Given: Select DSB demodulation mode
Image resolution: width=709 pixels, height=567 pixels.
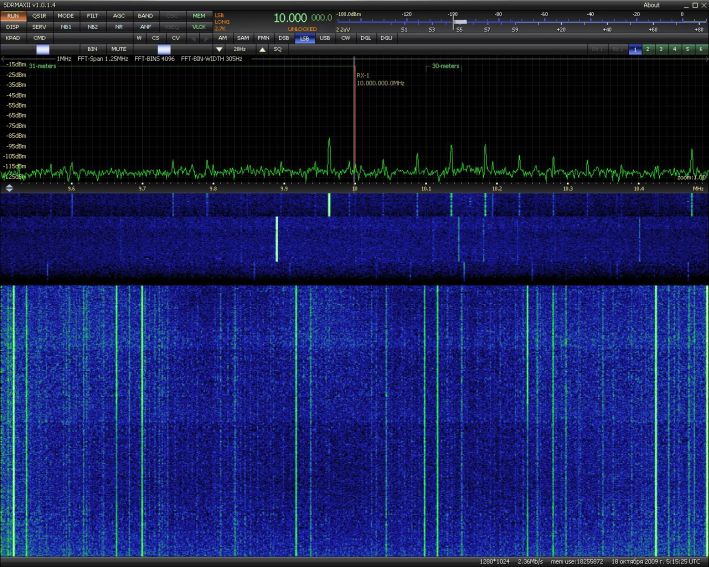Looking at the screenshot, I should pos(284,38).
